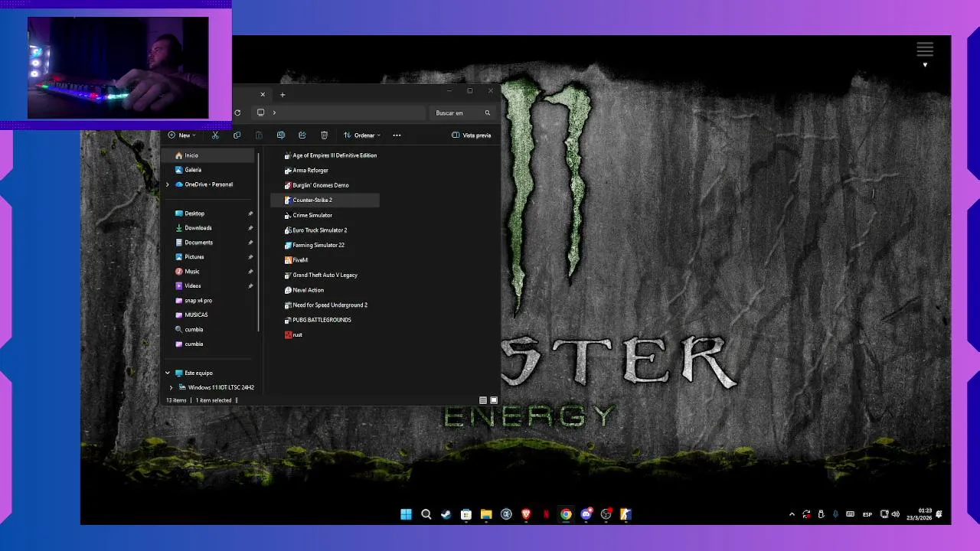Screen dimensions: 980x551
Task: Collapse the Este equipo tree node
Action: pos(168,373)
